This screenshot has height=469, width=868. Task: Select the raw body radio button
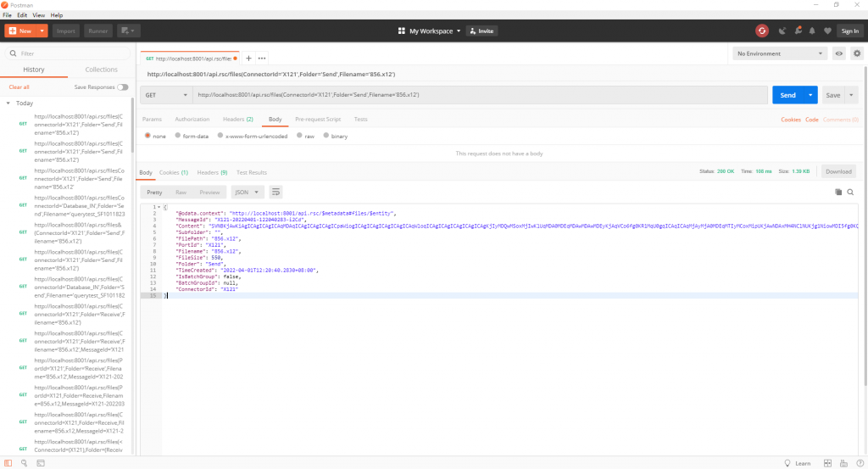299,136
